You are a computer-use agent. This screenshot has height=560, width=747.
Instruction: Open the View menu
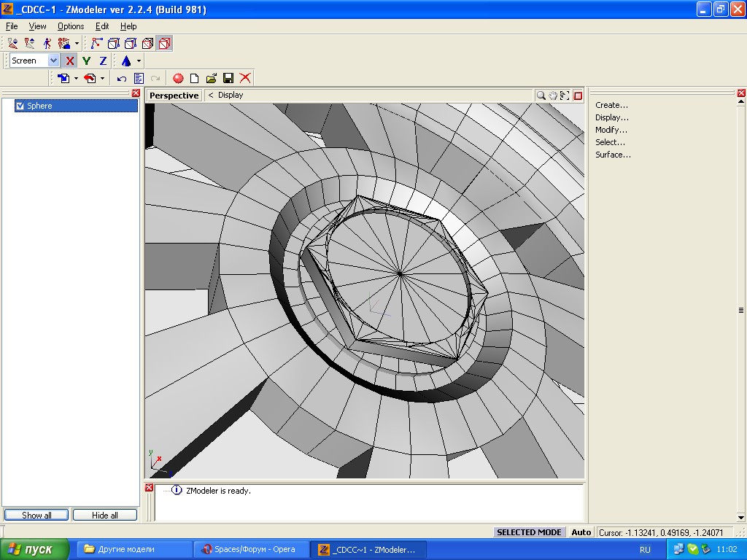coord(37,26)
